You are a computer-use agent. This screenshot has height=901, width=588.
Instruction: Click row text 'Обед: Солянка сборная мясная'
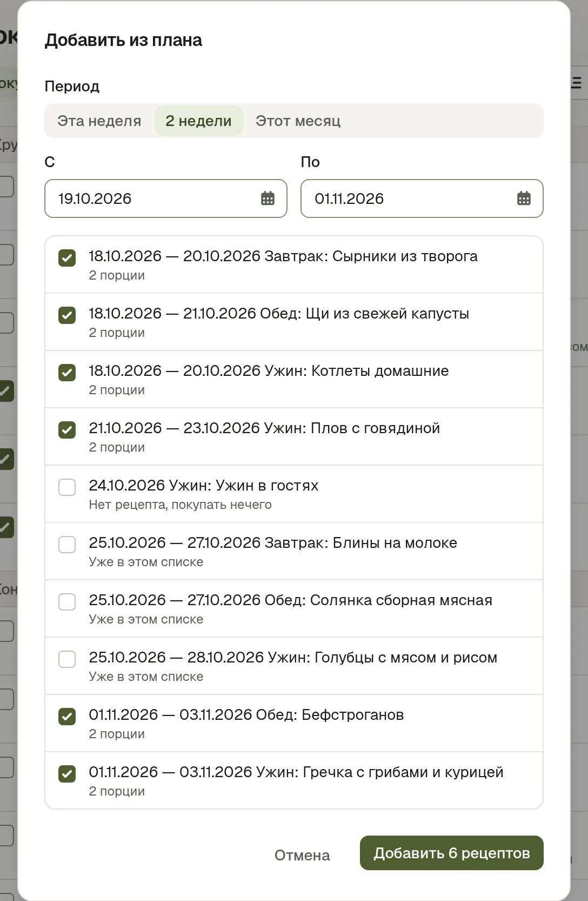pos(378,600)
